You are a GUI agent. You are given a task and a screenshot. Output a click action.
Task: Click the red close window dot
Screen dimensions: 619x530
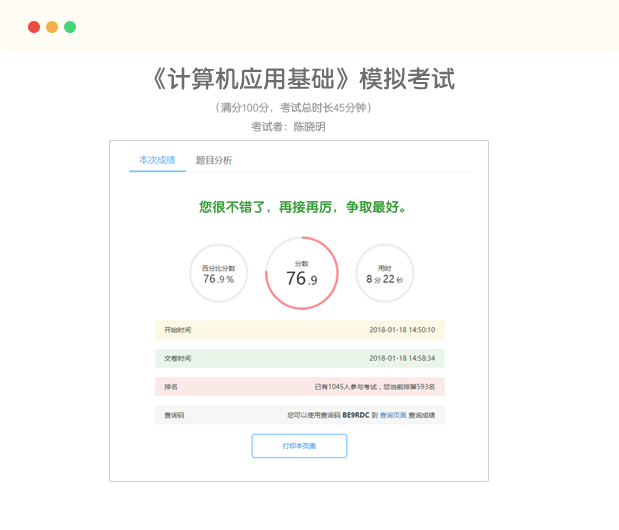(34, 27)
